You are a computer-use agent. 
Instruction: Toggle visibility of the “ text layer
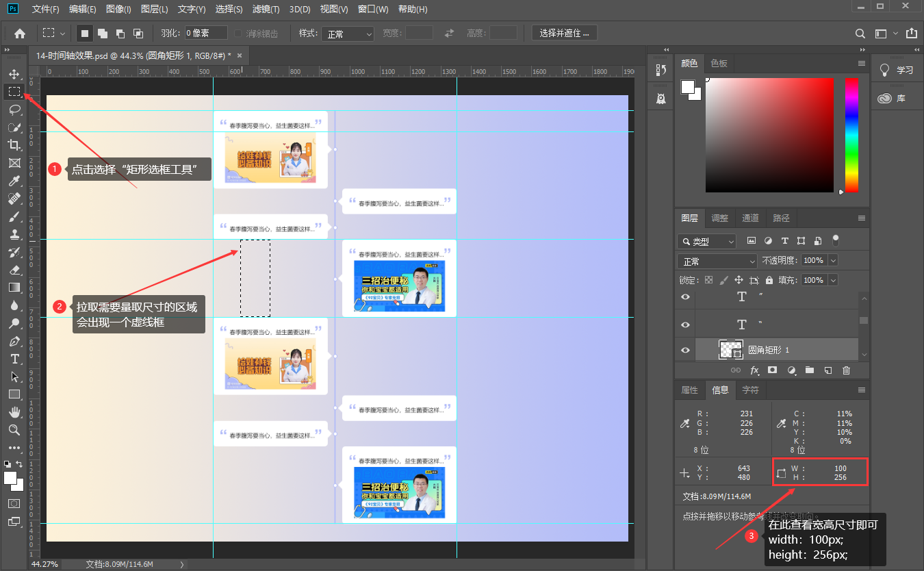click(x=685, y=324)
